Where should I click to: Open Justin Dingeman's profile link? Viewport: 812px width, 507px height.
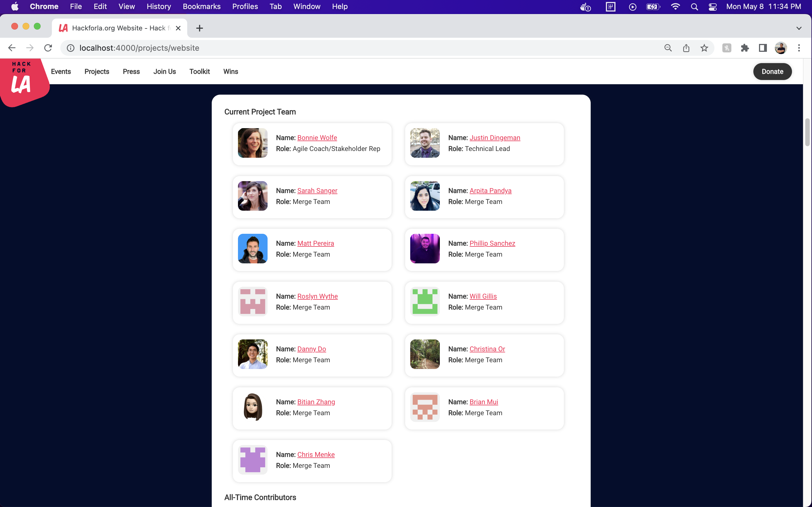pyautogui.click(x=495, y=137)
